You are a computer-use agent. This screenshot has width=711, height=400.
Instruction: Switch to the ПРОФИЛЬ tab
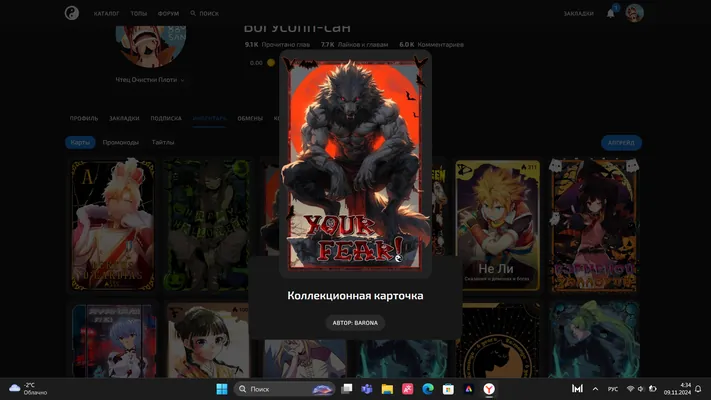84,118
